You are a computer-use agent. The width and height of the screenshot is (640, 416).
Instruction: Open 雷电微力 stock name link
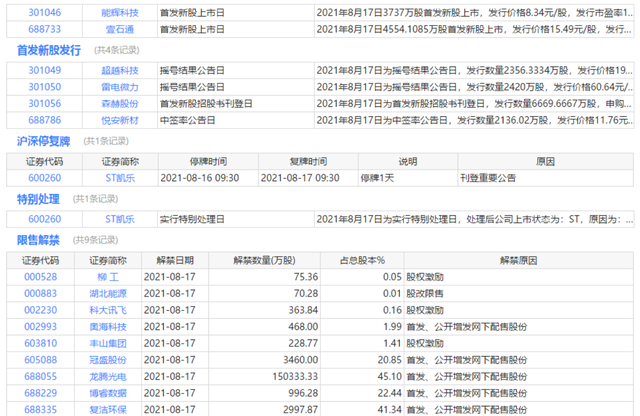pyautogui.click(x=120, y=87)
